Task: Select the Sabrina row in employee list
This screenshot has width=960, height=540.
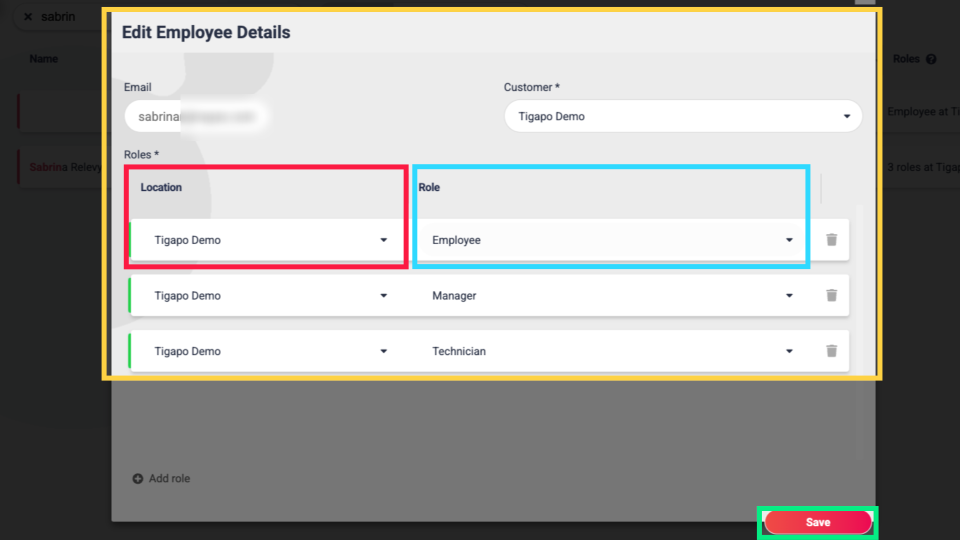Action: point(60,167)
